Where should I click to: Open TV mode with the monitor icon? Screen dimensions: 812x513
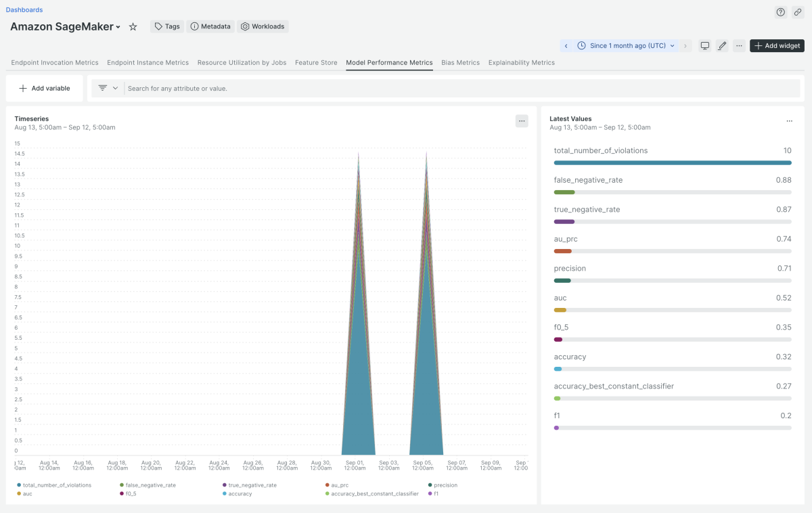coord(705,46)
